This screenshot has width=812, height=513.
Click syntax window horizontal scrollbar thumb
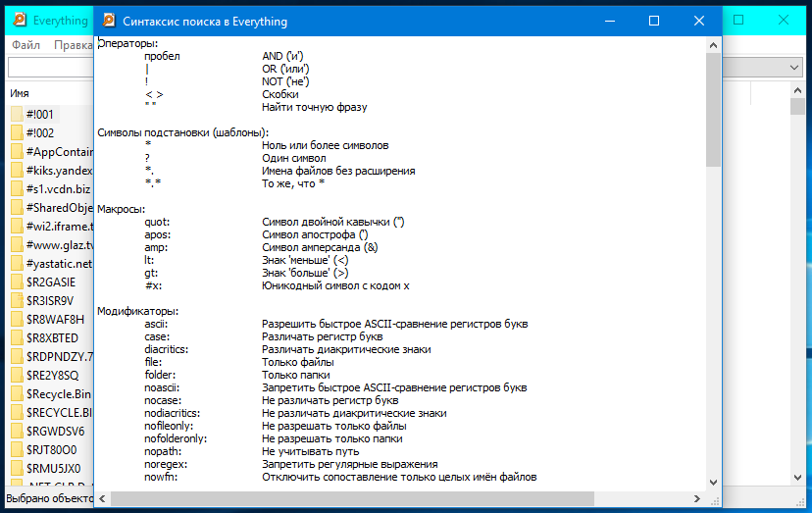pos(352,498)
